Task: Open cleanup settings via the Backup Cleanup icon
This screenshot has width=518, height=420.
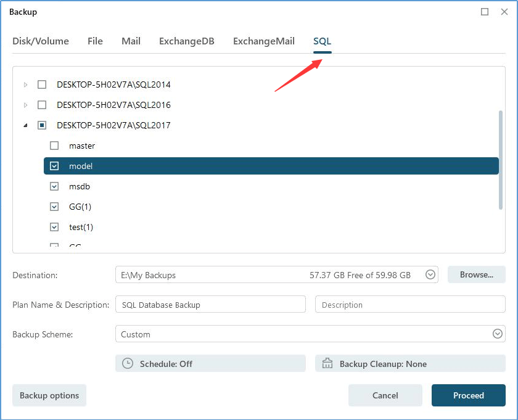Action: 327,363
